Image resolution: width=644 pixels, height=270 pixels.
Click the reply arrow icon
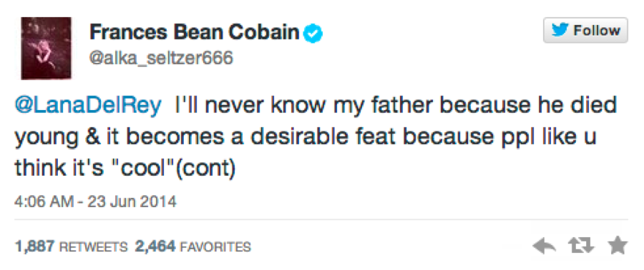[545, 246]
